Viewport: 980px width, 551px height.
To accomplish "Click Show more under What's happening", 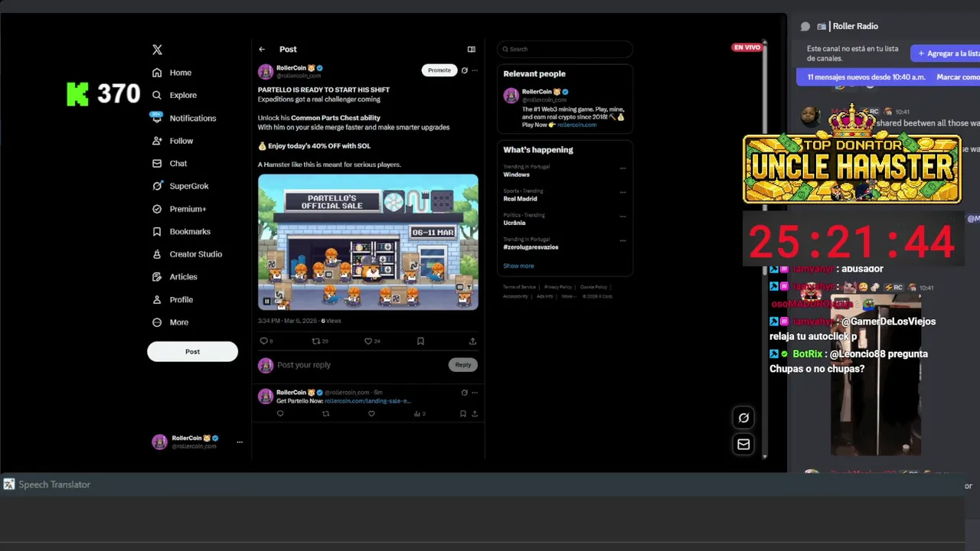I will tap(518, 266).
